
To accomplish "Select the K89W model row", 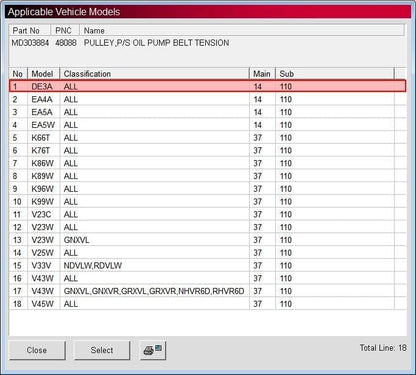I will click(207, 176).
